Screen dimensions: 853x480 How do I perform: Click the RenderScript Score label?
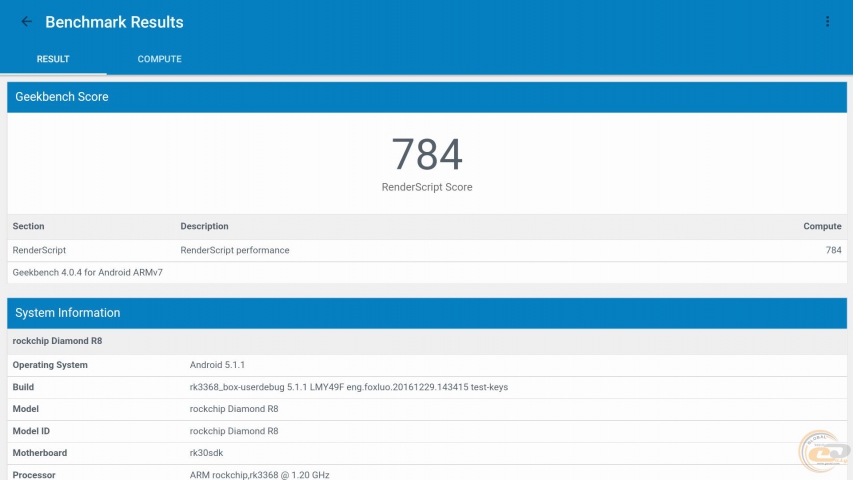click(427, 187)
